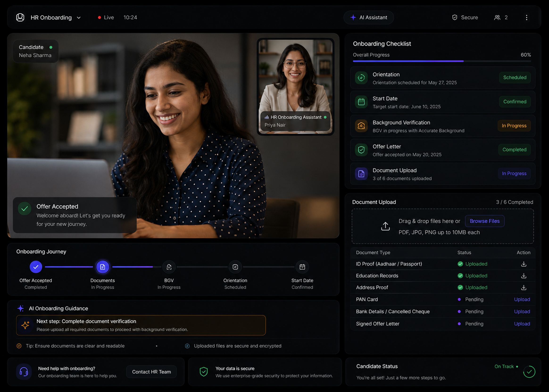Click the Uploaded status for Education Records
Viewport: 549px width, 392px height.
point(472,276)
